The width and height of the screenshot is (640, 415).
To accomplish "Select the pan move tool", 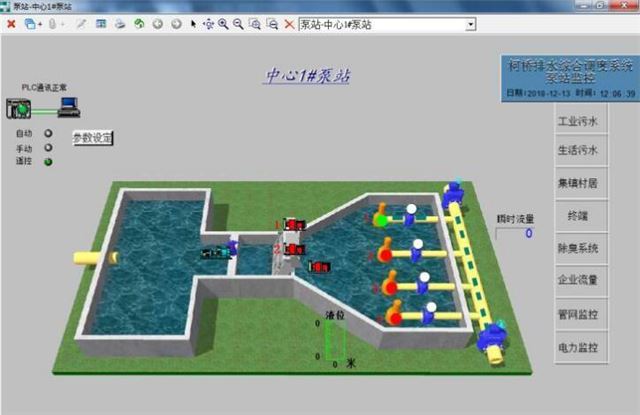I will coord(208,24).
